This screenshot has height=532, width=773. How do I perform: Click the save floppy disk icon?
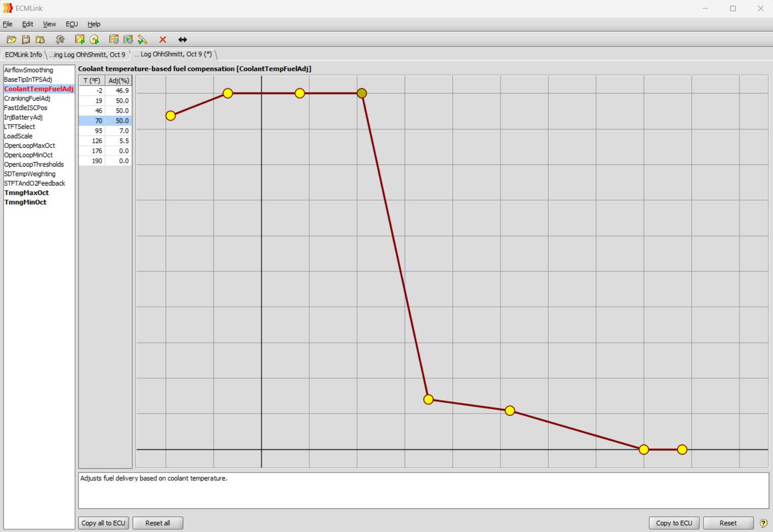click(26, 40)
